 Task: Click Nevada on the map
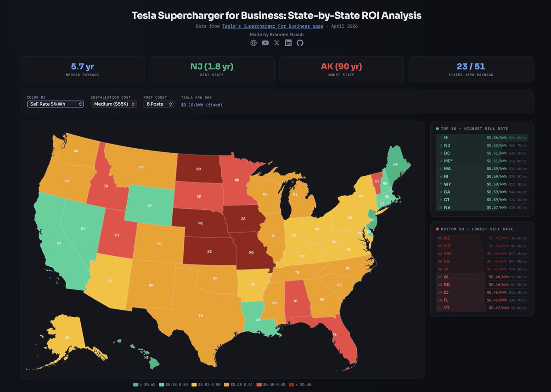coord(83,228)
